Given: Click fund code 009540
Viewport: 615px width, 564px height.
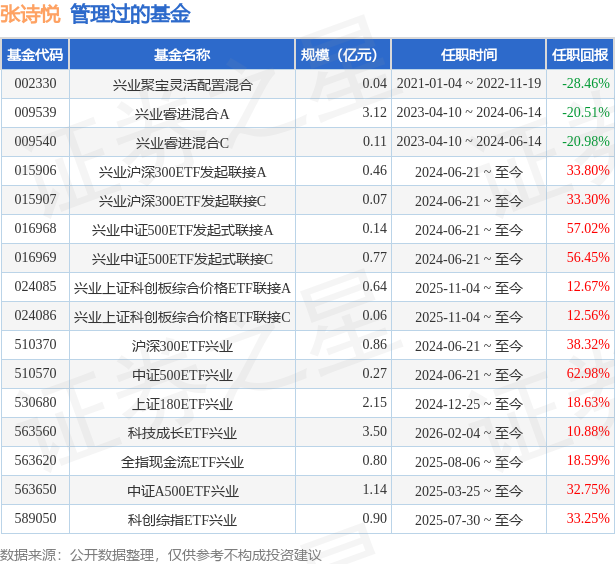Looking at the screenshot, I should pos(35,142).
